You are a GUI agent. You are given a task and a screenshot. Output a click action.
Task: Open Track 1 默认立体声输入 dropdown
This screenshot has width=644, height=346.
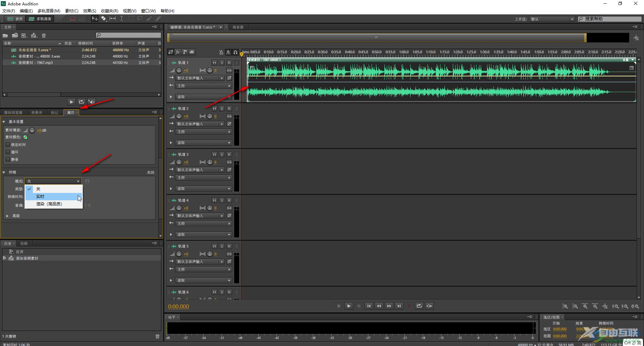click(x=201, y=78)
